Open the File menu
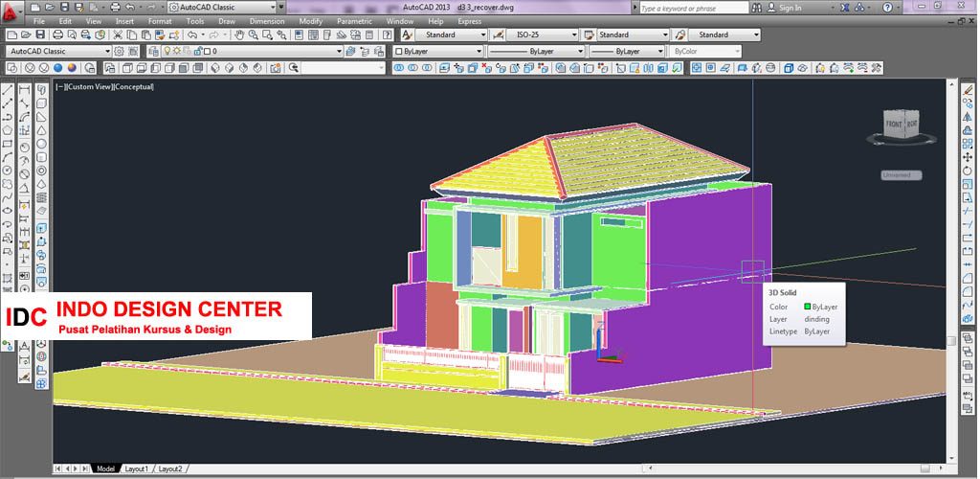Image resolution: width=980 pixels, height=479 pixels. tap(38, 21)
